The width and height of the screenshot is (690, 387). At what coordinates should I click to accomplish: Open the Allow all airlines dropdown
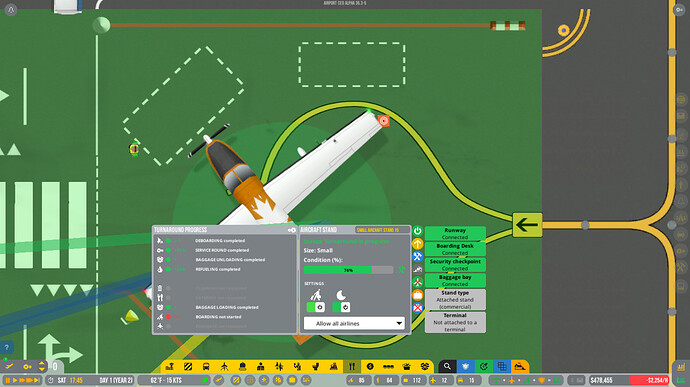coord(354,324)
